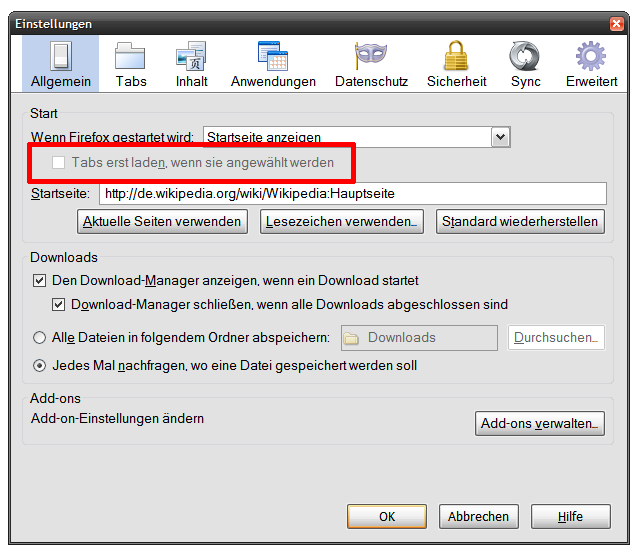
Task: Click the Anwendungen label
Action: pyautogui.click(x=273, y=81)
